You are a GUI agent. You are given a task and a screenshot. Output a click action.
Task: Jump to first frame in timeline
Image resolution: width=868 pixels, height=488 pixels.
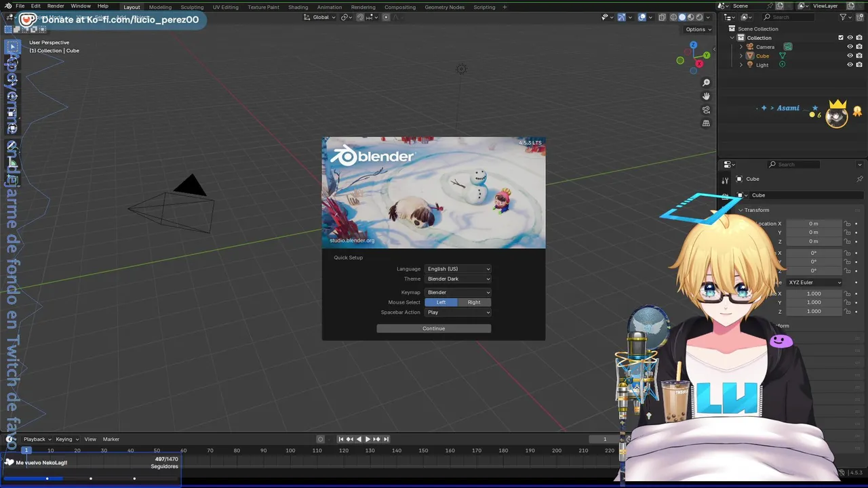pyautogui.click(x=341, y=439)
